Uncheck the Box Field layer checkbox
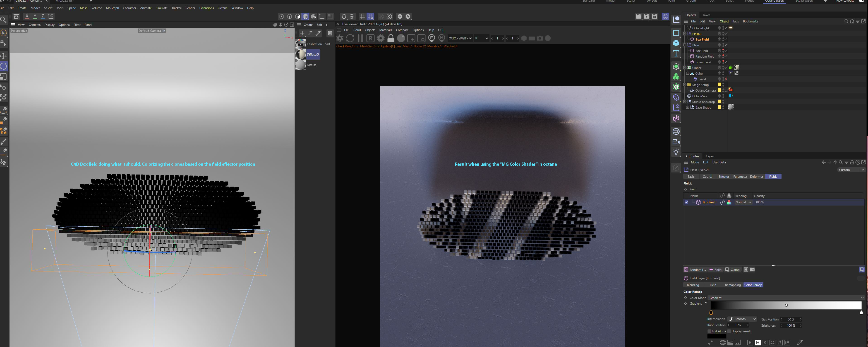 pyautogui.click(x=686, y=202)
